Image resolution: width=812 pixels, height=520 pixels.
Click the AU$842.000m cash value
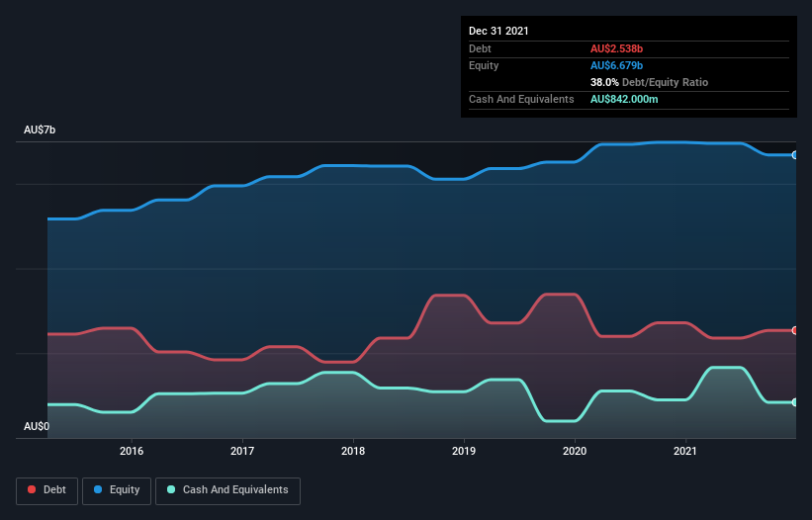(x=624, y=99)
